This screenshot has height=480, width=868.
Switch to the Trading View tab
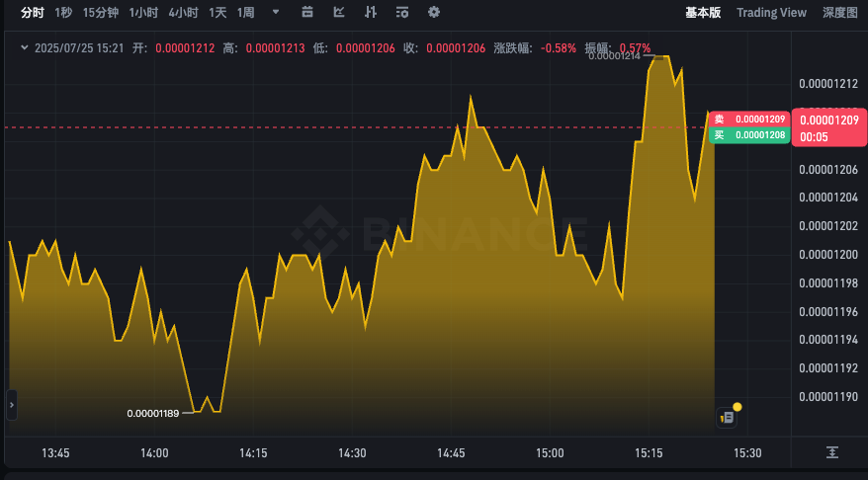pos(771,13)
